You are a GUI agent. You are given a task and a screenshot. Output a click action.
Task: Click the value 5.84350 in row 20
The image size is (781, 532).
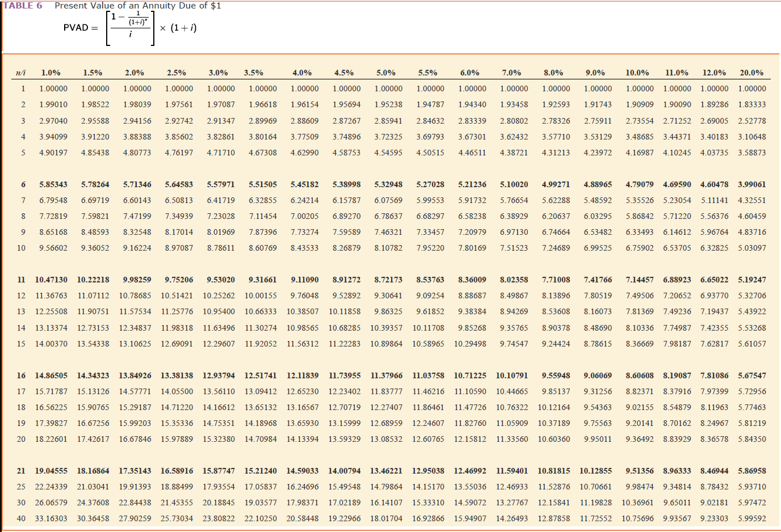click(752, 439)
